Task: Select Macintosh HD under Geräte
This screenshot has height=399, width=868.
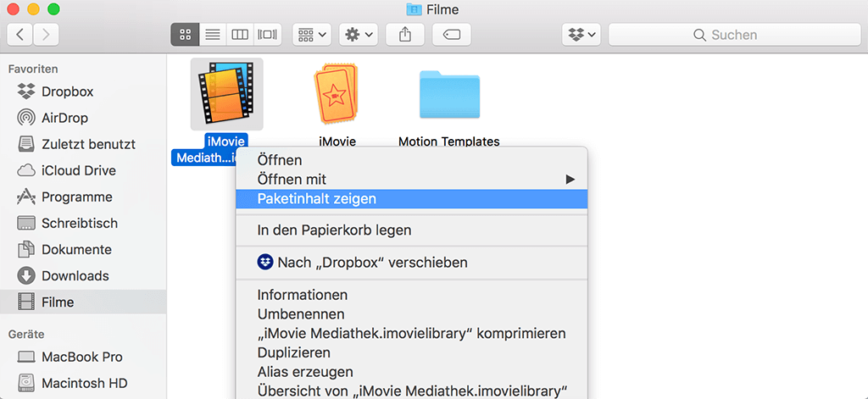Action: pos(83,383)
